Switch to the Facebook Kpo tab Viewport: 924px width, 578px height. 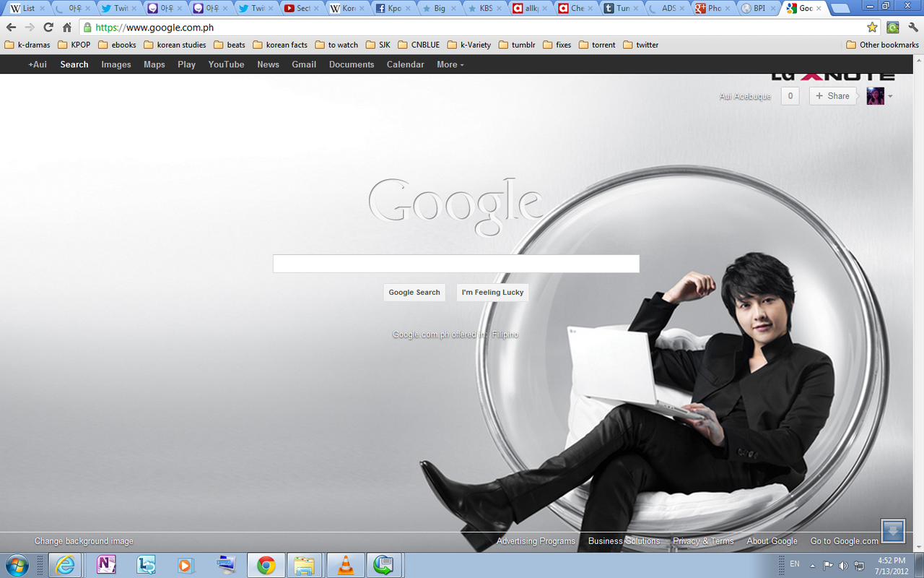[392, 9]
